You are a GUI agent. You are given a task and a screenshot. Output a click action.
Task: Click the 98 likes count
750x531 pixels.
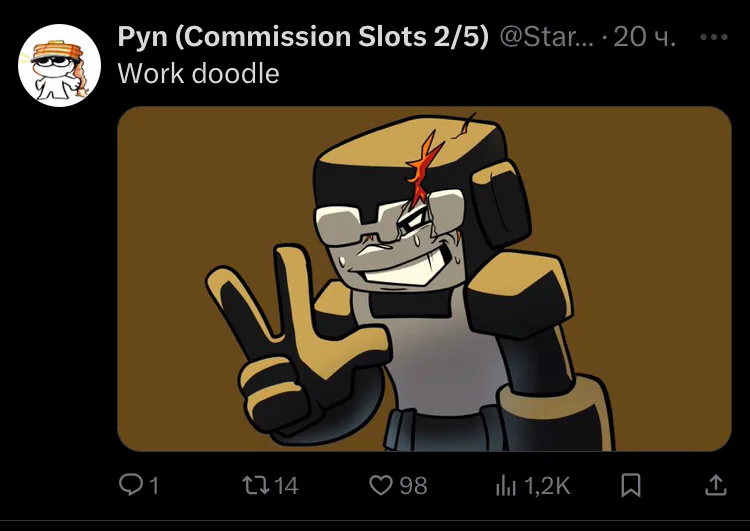[x=413, y=486]
